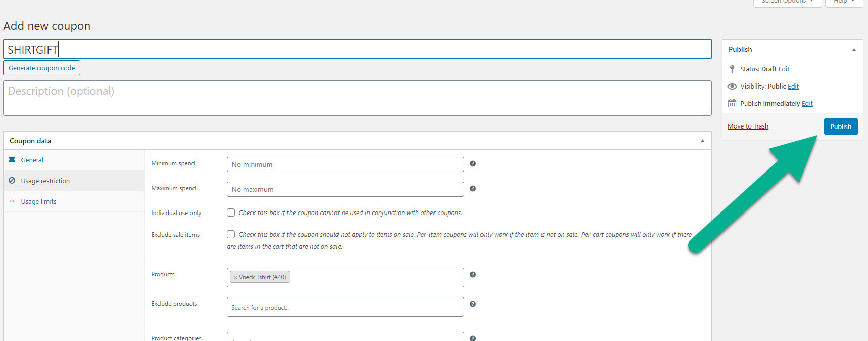This screenshot has width=868, height=341.
Task: Click the calendar icon next to Publish immediately
Action: click(732, 103)
